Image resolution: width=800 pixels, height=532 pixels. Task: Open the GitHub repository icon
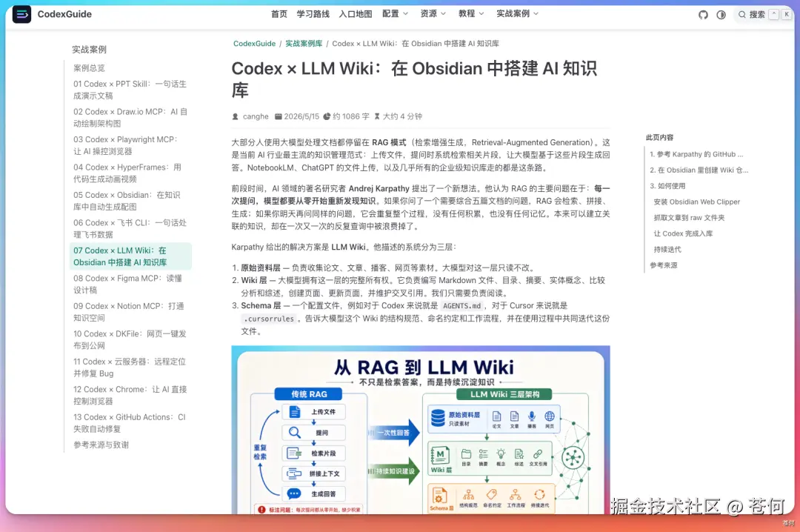(703, 15)
